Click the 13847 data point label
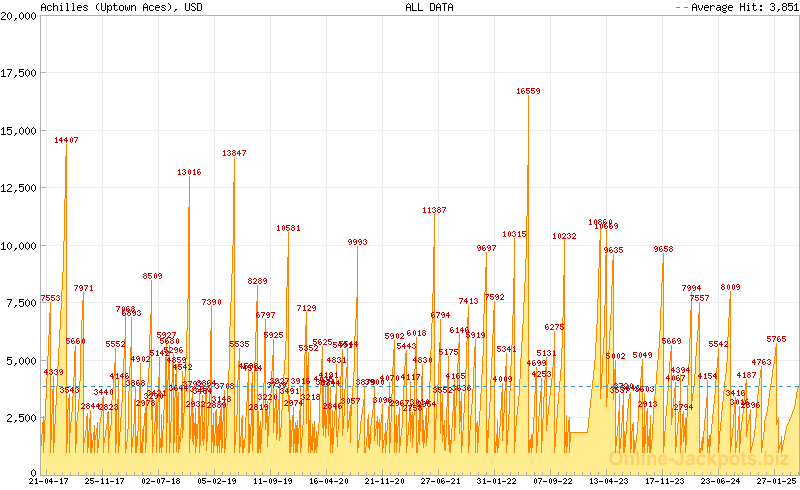 [234, 153]
